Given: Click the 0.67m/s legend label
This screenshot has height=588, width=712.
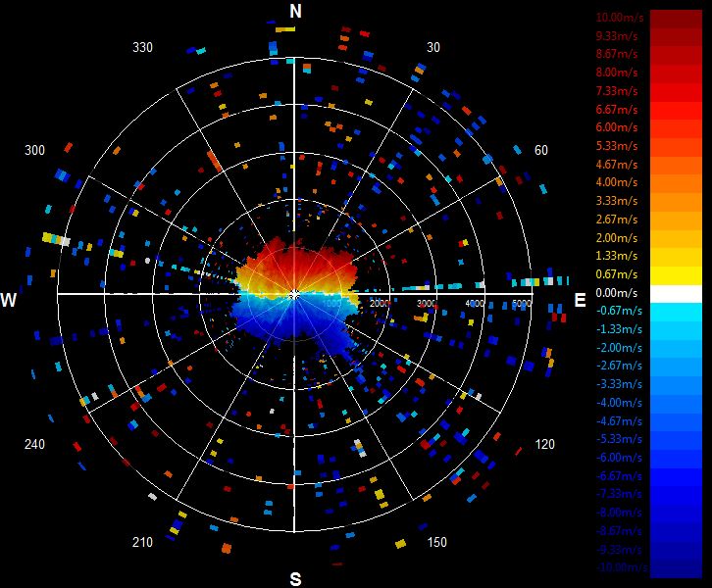Looking at the screenshot, I should 617,274.
